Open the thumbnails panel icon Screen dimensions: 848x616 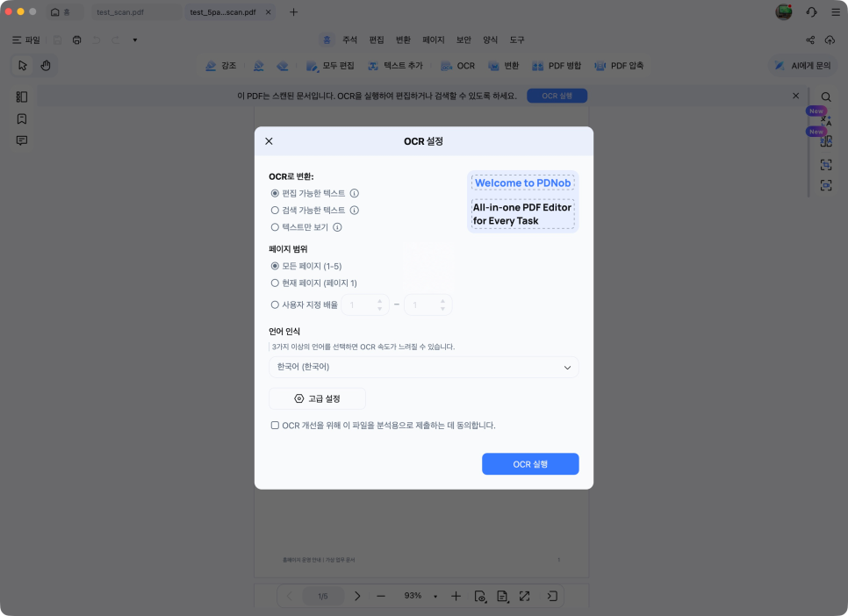coord(22,97)
